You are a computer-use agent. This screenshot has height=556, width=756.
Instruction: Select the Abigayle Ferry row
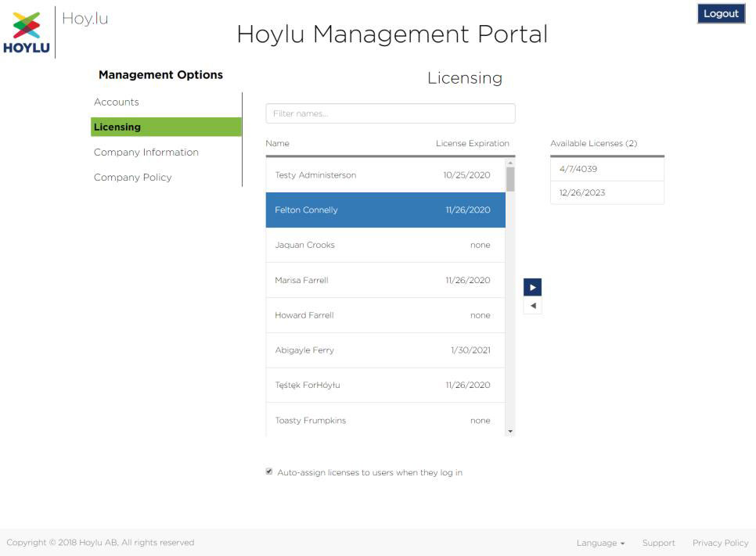point(385,350)
